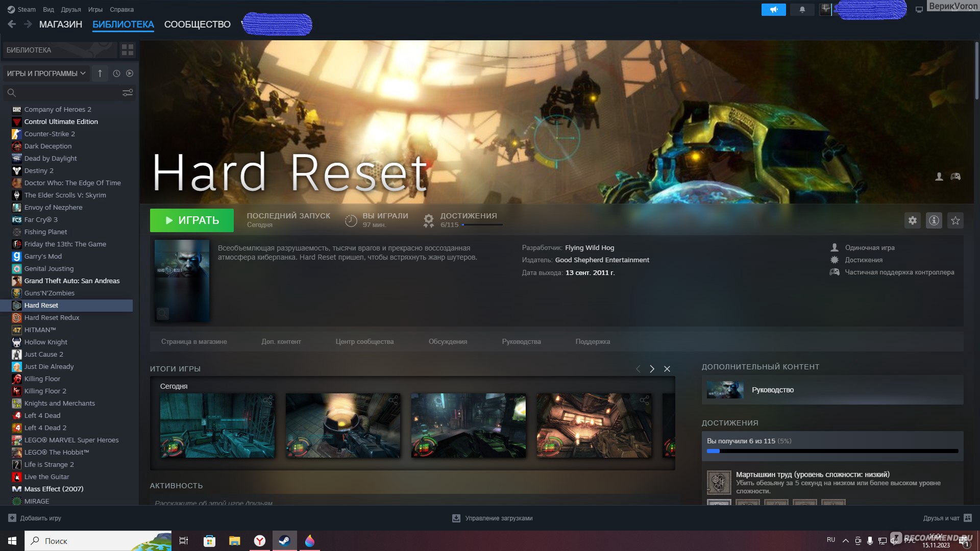Open the notifications bell

pos(802,10)
